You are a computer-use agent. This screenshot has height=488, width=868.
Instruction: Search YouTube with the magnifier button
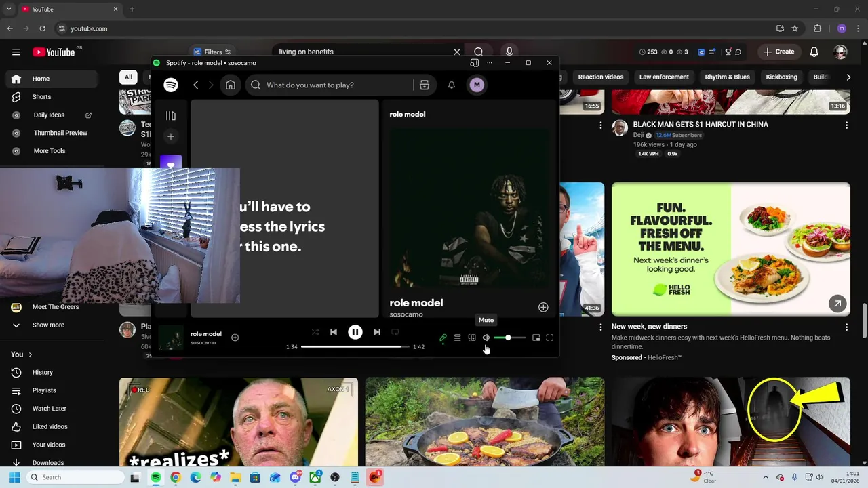(479, 52)
